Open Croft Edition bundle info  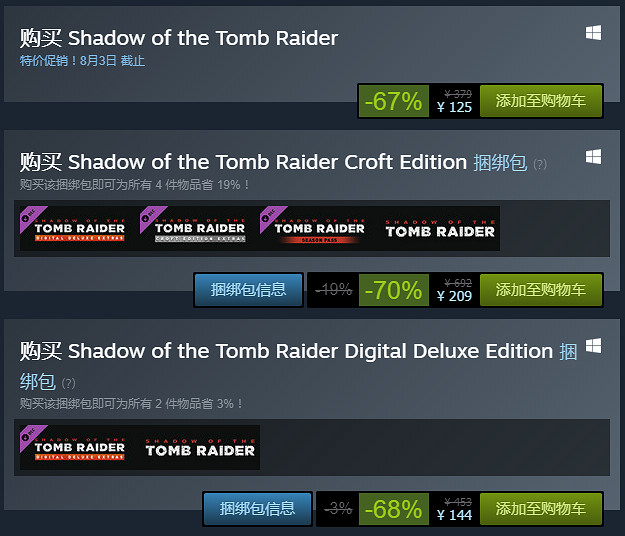pos(248,289)
